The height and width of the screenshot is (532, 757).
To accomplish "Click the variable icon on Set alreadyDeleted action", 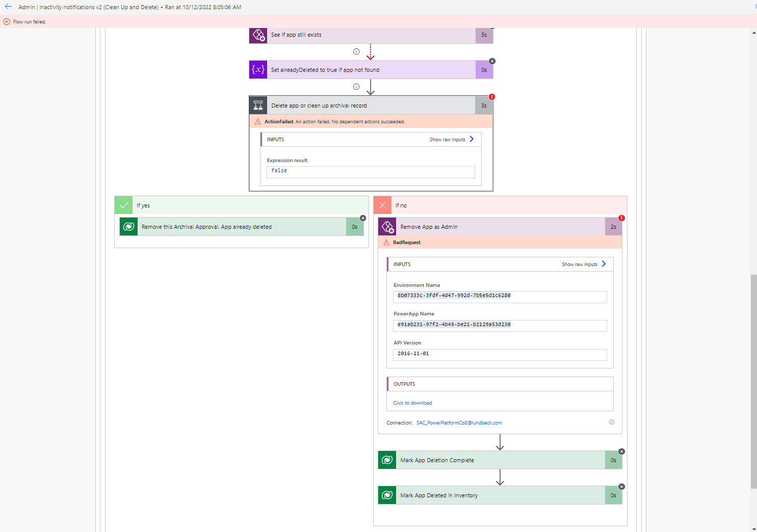I will coord(258,69).
